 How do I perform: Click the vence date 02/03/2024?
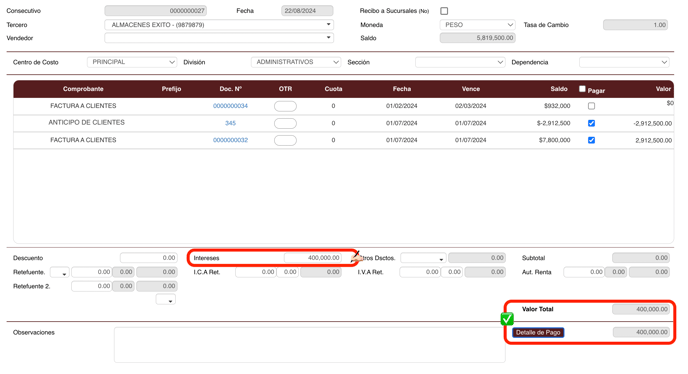coord(470,106)
